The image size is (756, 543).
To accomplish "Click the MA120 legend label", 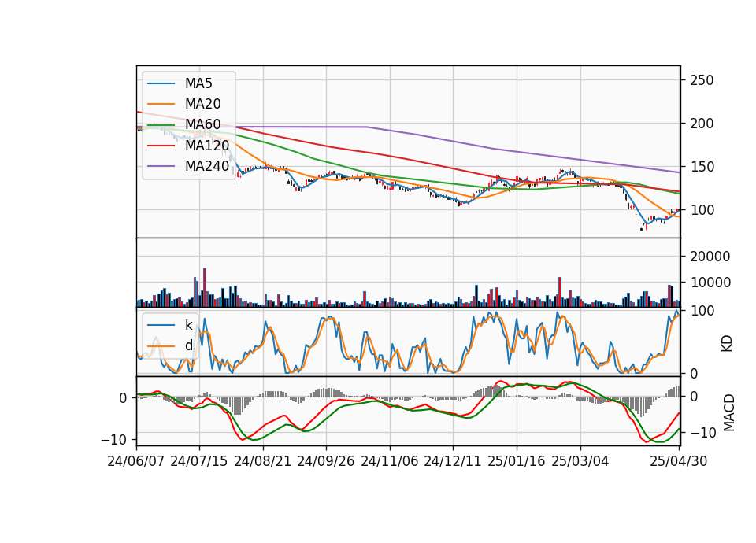I will (x=207, y=145).
